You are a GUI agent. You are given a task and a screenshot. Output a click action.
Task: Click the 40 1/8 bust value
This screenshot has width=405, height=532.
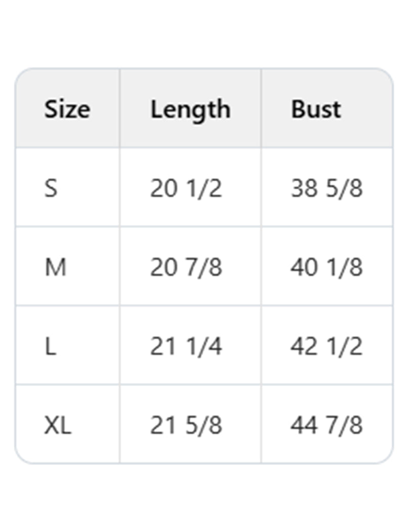(x=327, y=267)
